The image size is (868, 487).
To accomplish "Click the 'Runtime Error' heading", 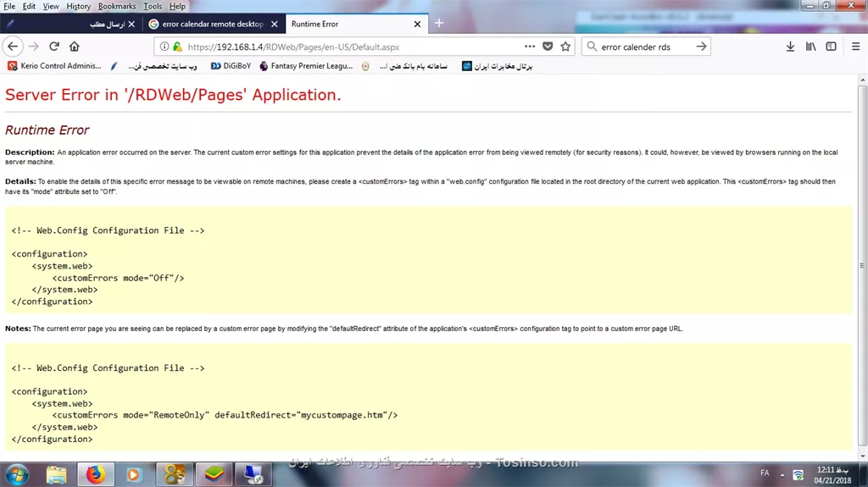I will click(47, 130).
